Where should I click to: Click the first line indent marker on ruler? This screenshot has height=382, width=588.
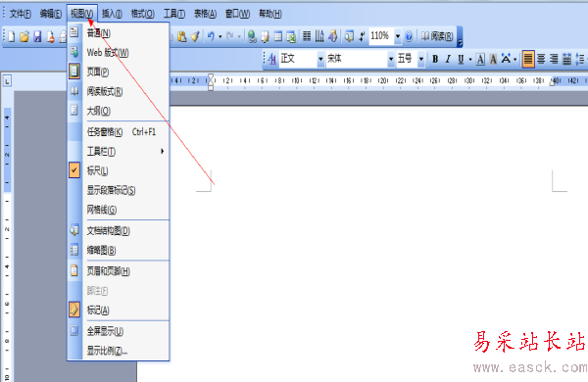(211, 76)
